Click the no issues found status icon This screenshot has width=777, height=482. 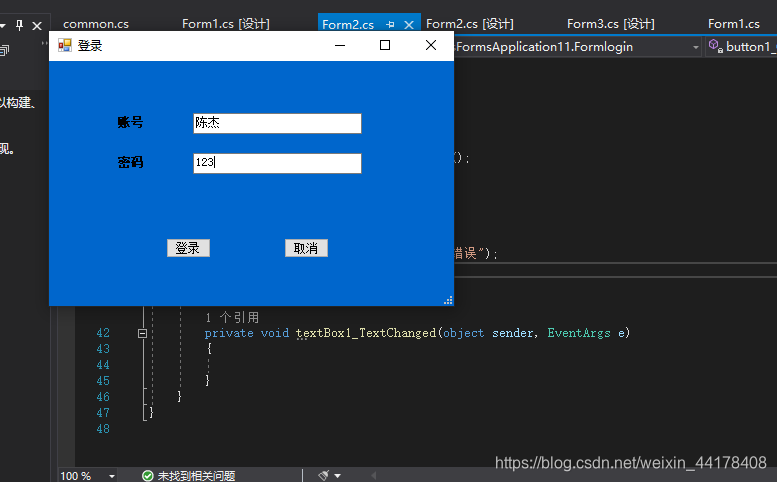147,476
